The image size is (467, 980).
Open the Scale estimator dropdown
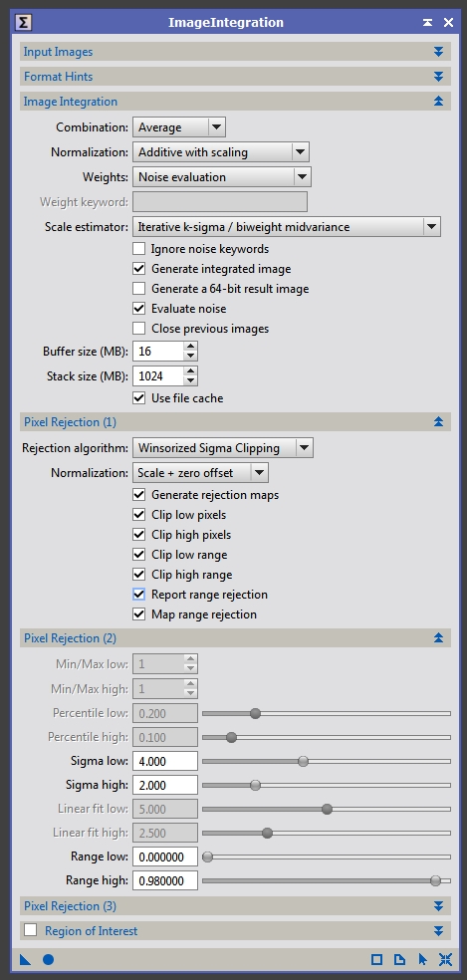(x=287, y=227)
